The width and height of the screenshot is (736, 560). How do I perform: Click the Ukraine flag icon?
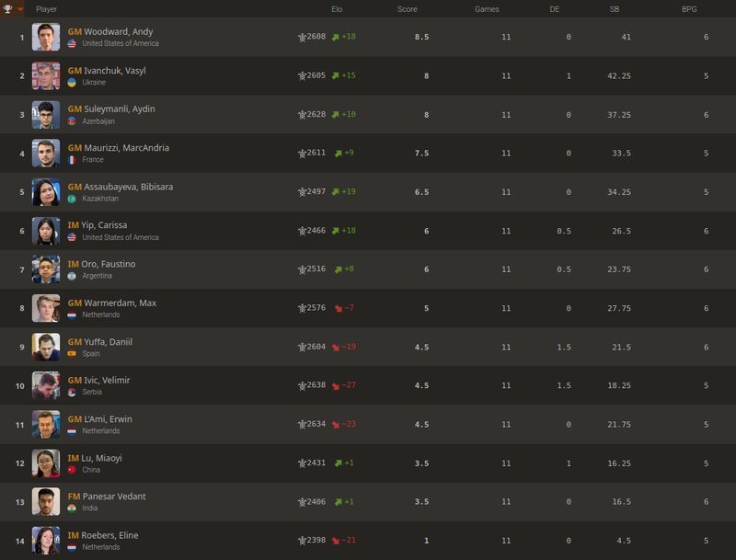73,83
